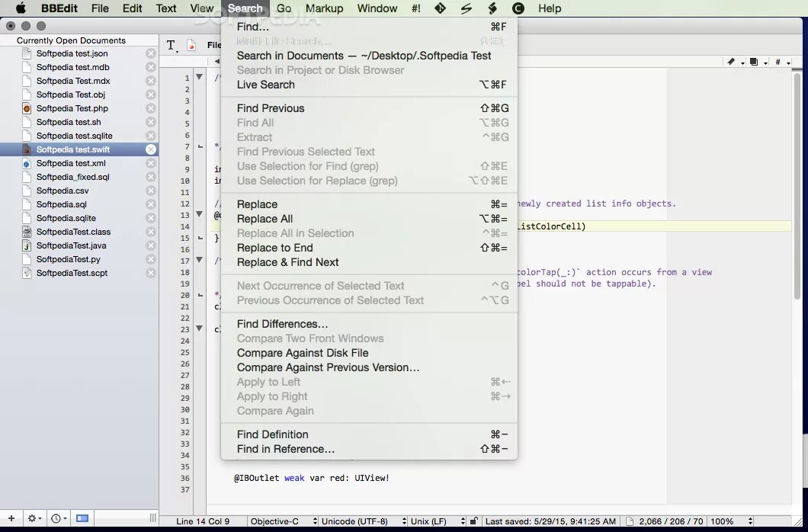Click the Currently Open Documents header
The width and height of the screenshot is (808, 532).
point(71,40)
